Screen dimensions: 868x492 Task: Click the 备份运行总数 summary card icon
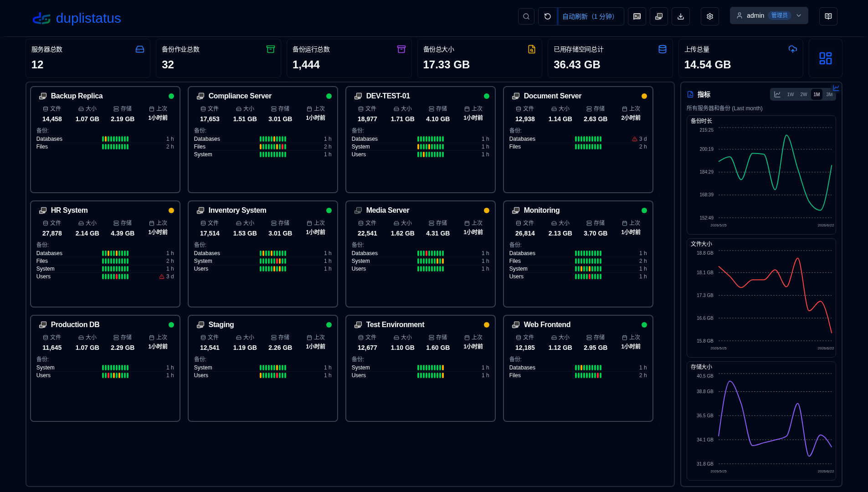click(401, 49)
